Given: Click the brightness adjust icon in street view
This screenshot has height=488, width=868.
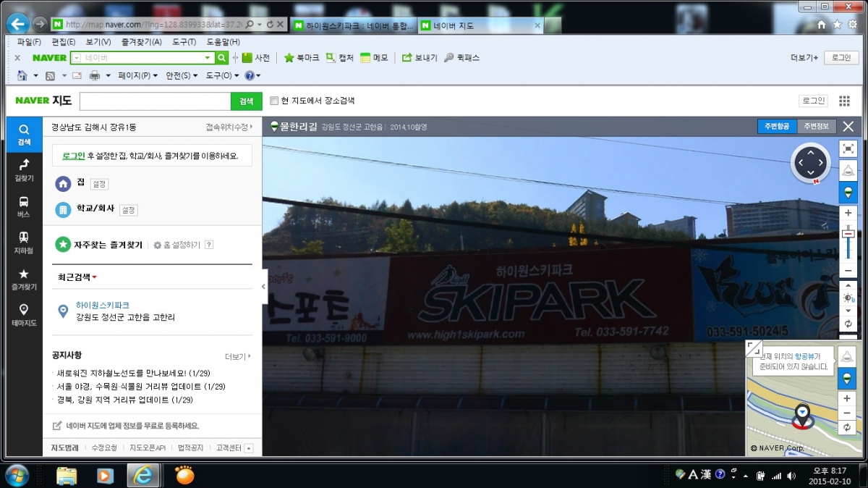Looking at the screenshot, I should click(848, 298).
